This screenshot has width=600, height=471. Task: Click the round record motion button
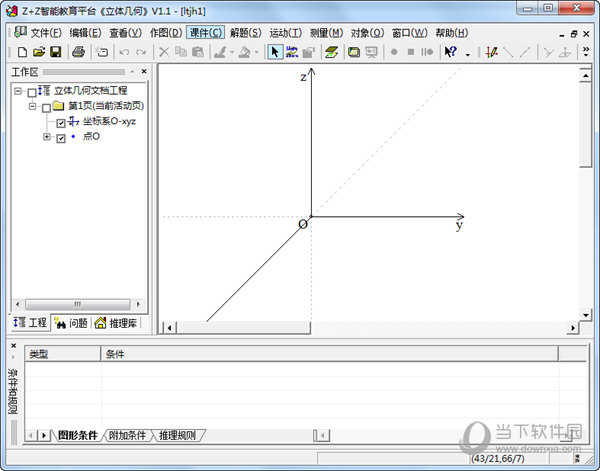394,52
